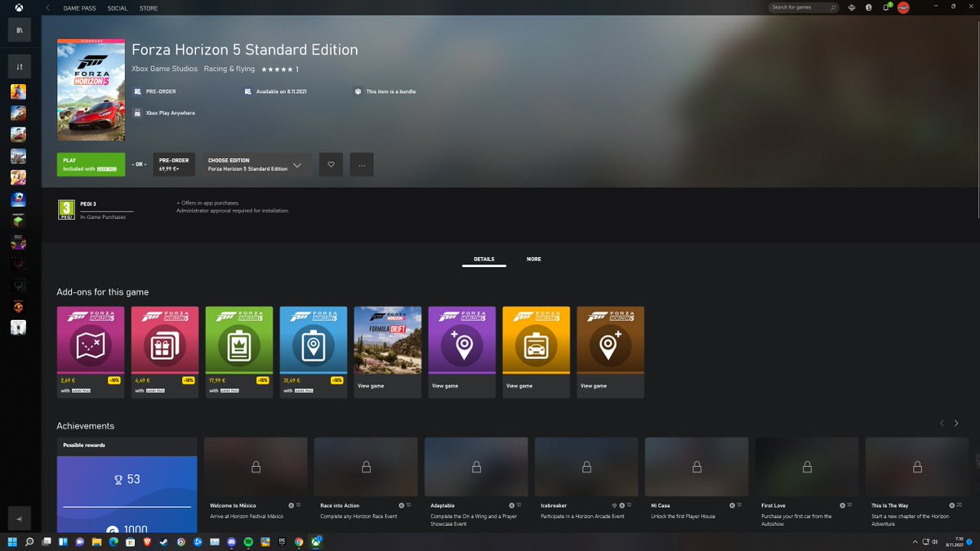Open Brave browser from the taskbar
The width and height of the screenshot is (980, 551).
[x=147, y=542]
